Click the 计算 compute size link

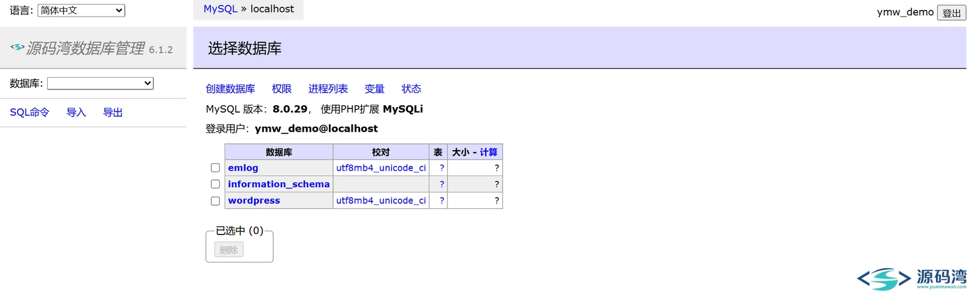click(489, 152)
